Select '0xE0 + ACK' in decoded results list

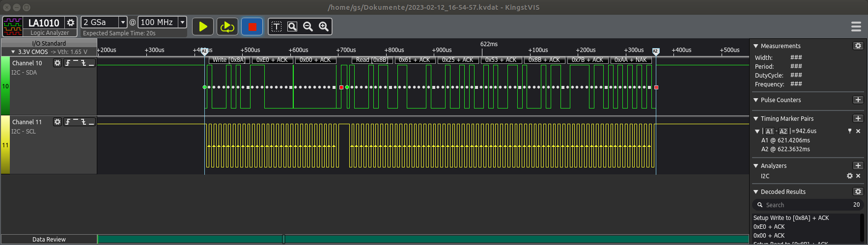769,227
